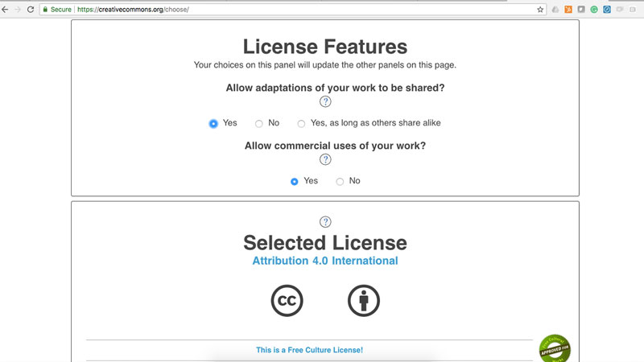Bookmark this page with the star icon

540,10
